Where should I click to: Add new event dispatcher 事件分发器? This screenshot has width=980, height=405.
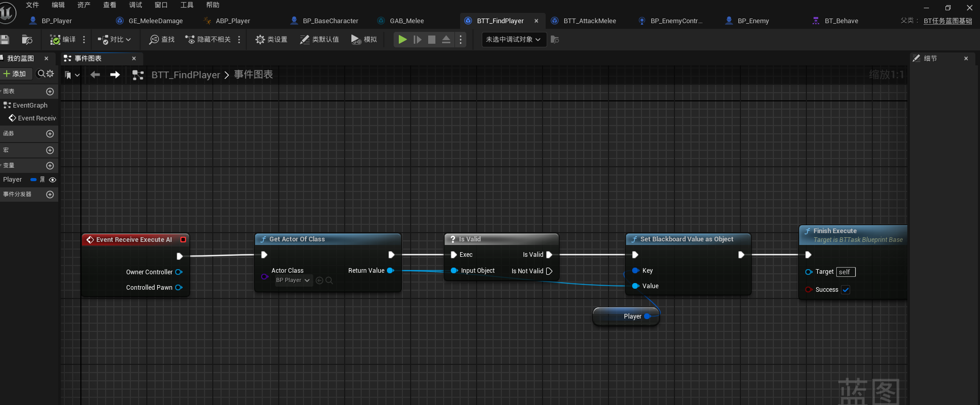point(50,195)
